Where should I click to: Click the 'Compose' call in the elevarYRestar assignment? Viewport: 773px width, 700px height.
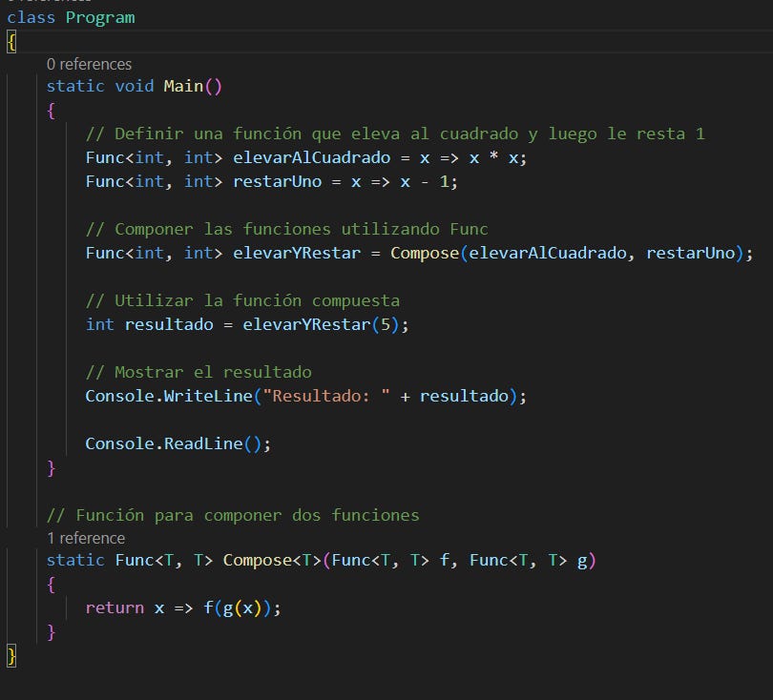425,254
